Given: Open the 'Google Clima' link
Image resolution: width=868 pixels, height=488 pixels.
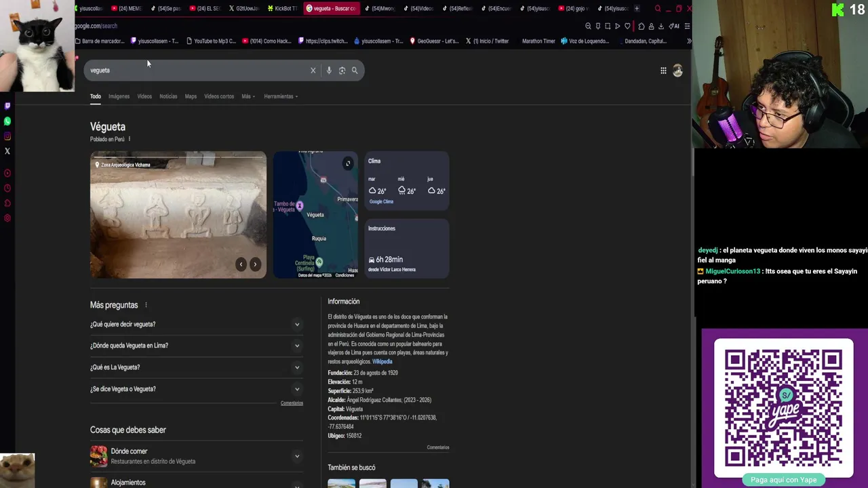Looking at the screenshot, I should pos(381,201).
